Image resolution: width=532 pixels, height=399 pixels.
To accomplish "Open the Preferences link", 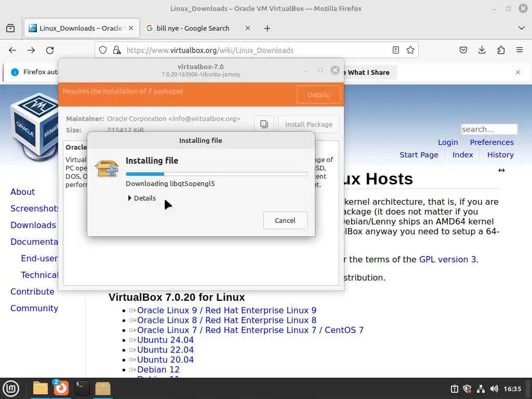I will point(491,142).
